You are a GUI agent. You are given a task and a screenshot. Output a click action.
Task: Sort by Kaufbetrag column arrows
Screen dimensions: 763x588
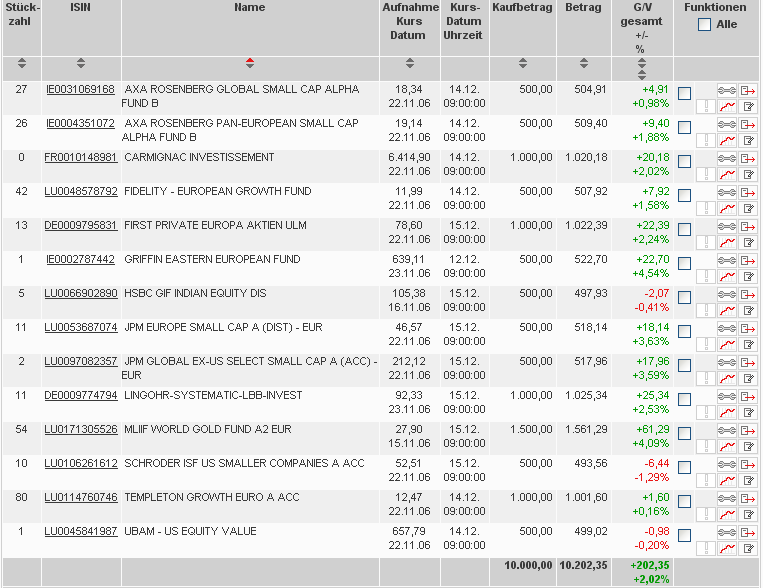522,64
